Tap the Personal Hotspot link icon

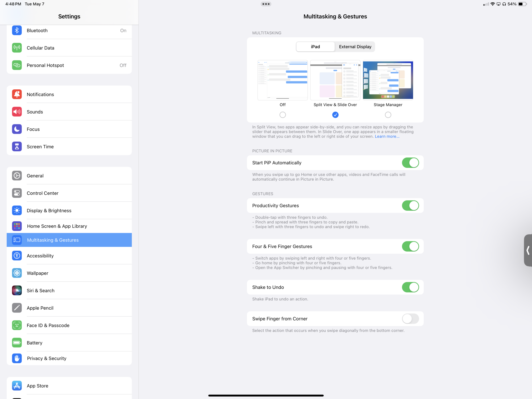(x=17, y=65)
